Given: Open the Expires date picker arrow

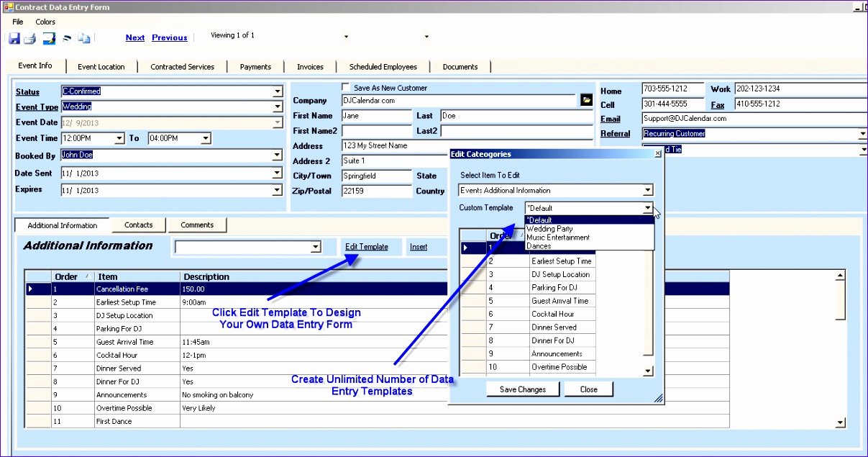Looking at the screenshot, I should (x=278, y=191).
